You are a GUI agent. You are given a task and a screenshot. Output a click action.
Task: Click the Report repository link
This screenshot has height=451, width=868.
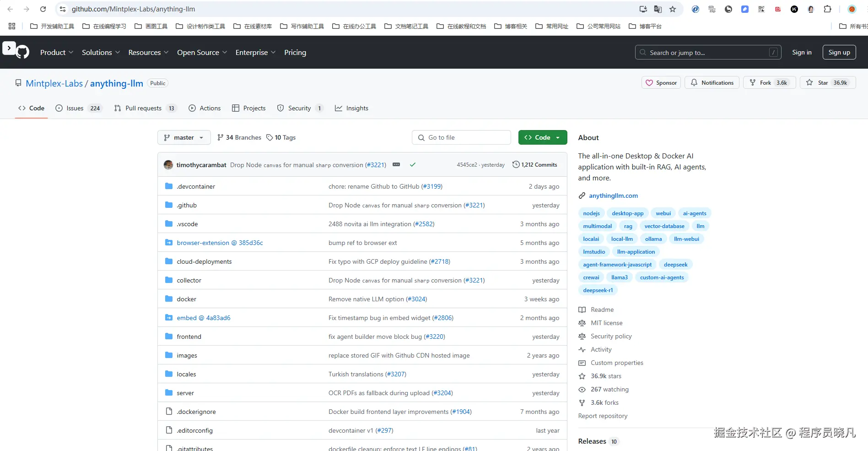point(603,416)
